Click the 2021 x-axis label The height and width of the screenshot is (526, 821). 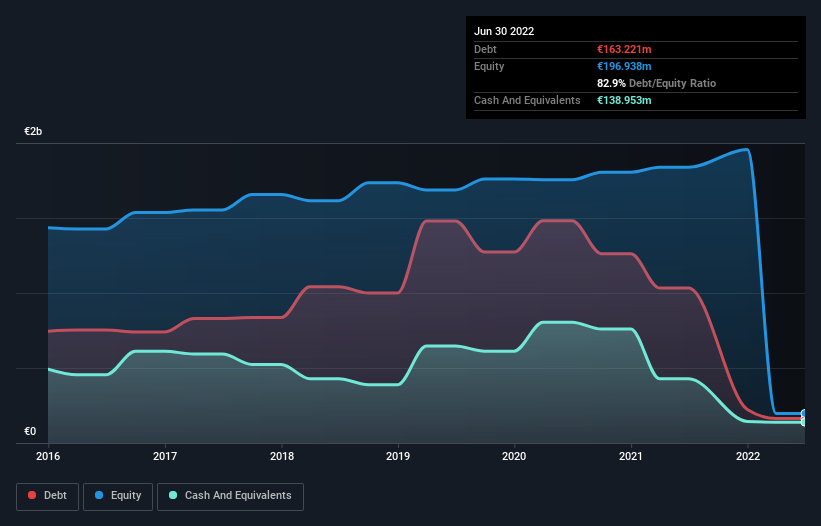631,456
